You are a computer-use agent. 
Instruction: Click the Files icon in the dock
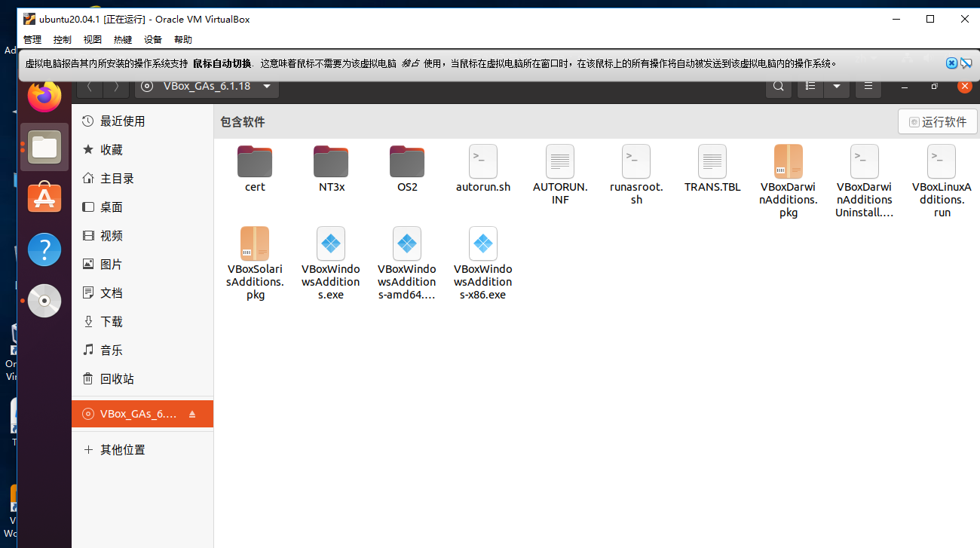[x=44, y=147]
